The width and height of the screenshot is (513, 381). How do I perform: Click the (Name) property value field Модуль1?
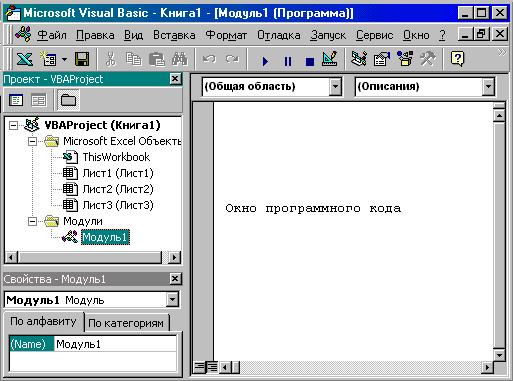click(x=115, y=344)
